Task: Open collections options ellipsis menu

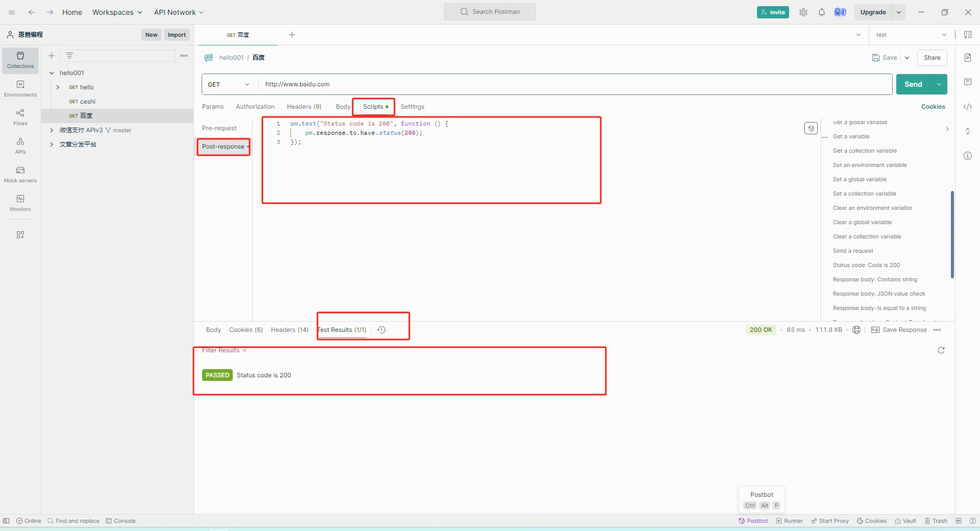Action: click(x=184, y=56)
